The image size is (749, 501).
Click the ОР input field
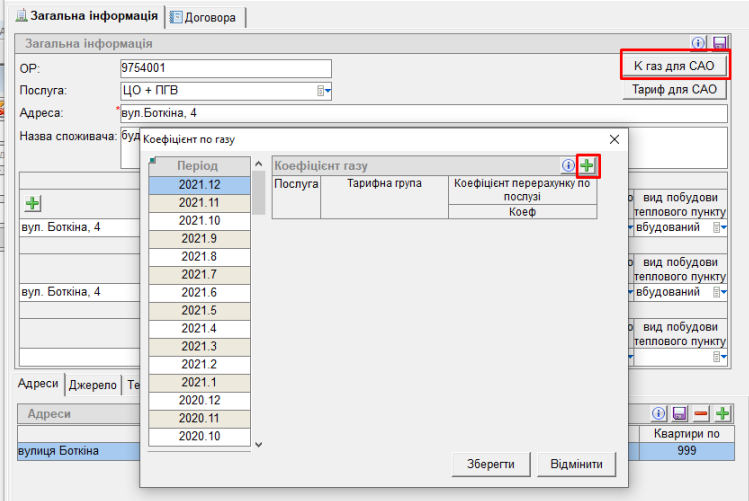pyautogui.click(x=224, y=68)
